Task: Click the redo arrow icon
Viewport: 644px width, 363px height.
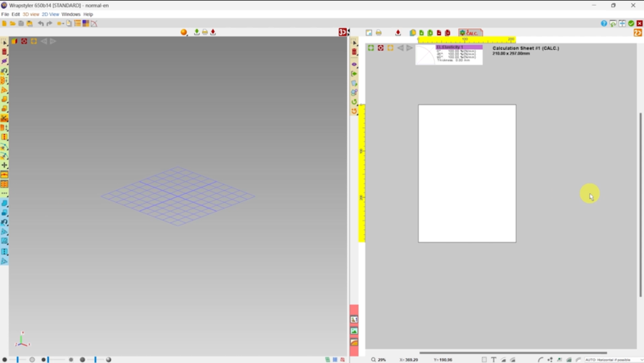Action: click(x=49, y=23)
